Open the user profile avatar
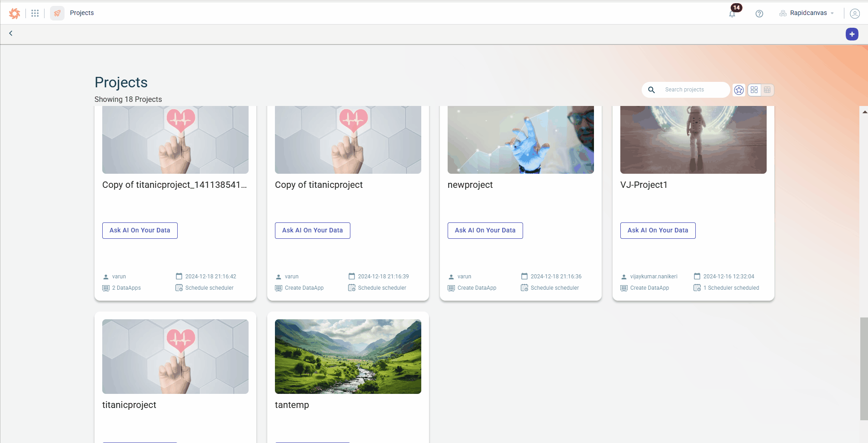 coord(854,14)
